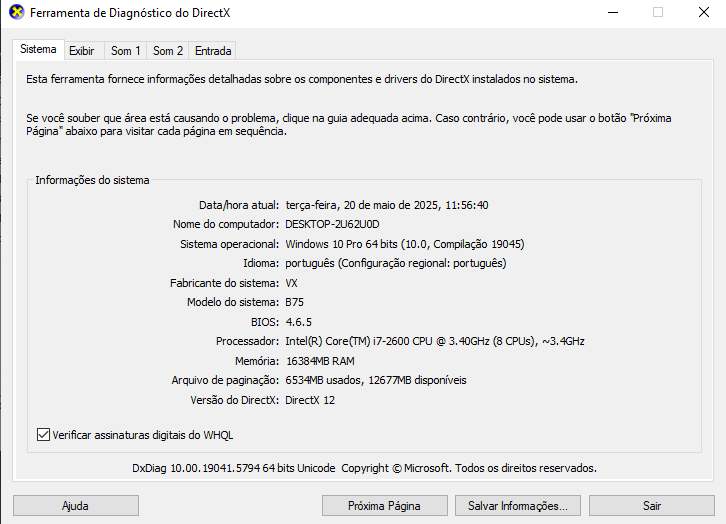
Task: Click the current date value terça-feira, 20 de maio
Action: tap(387, 205)
